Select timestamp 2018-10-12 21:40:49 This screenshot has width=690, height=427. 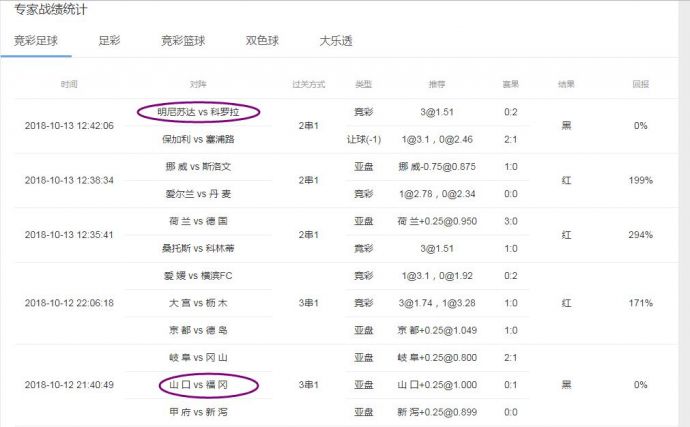[69, 385]
